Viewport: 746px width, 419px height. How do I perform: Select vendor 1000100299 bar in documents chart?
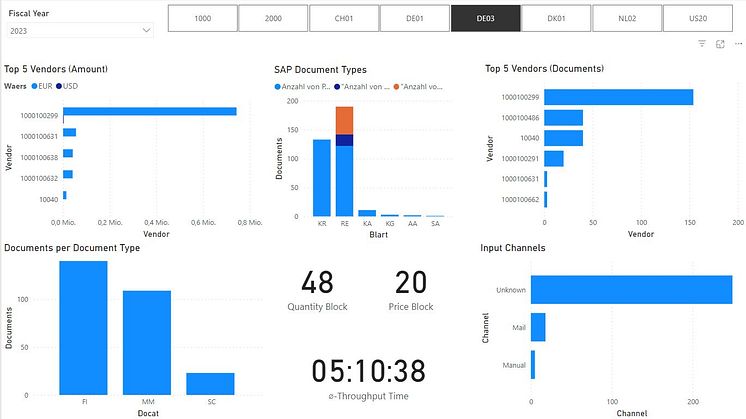point(618,97)
